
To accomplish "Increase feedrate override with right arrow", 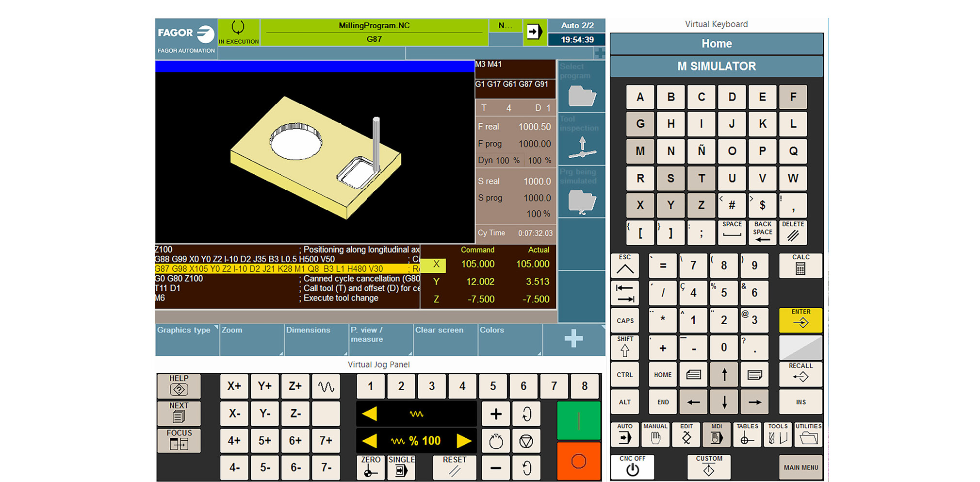I will pos(464,441).
